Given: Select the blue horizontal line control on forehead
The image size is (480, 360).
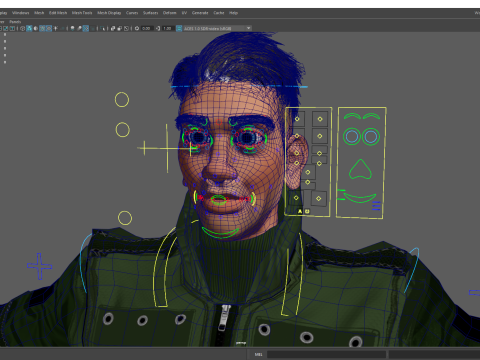Looking at the screenshot, I should pos(239,87).
